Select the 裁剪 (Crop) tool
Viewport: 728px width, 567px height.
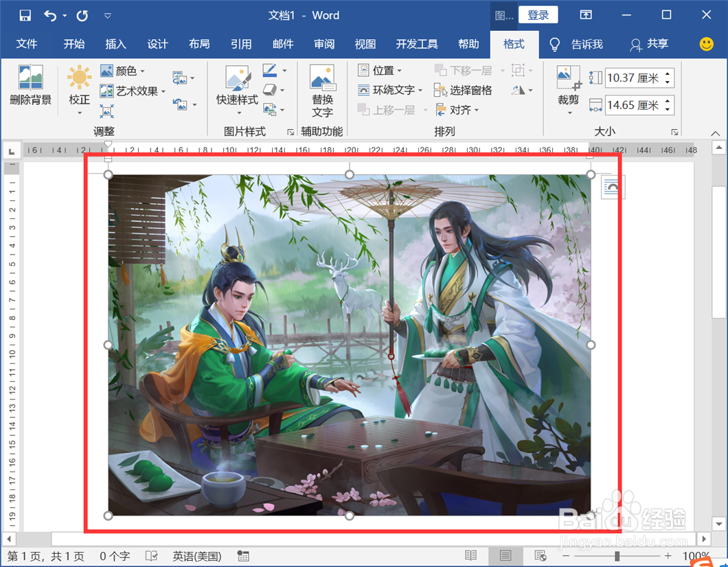567,89
